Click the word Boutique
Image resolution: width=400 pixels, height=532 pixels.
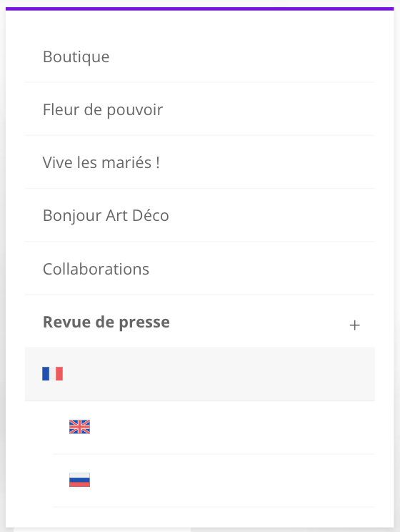click(76, 56)
